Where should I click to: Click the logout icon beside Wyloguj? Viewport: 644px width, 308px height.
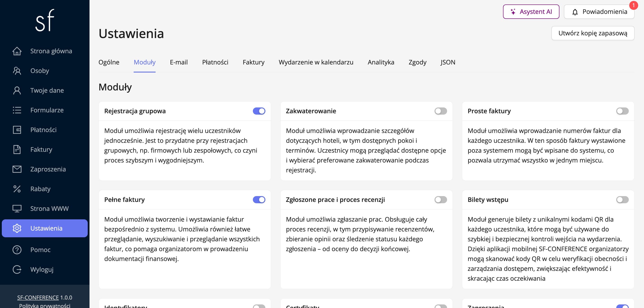tap(17, 269)
